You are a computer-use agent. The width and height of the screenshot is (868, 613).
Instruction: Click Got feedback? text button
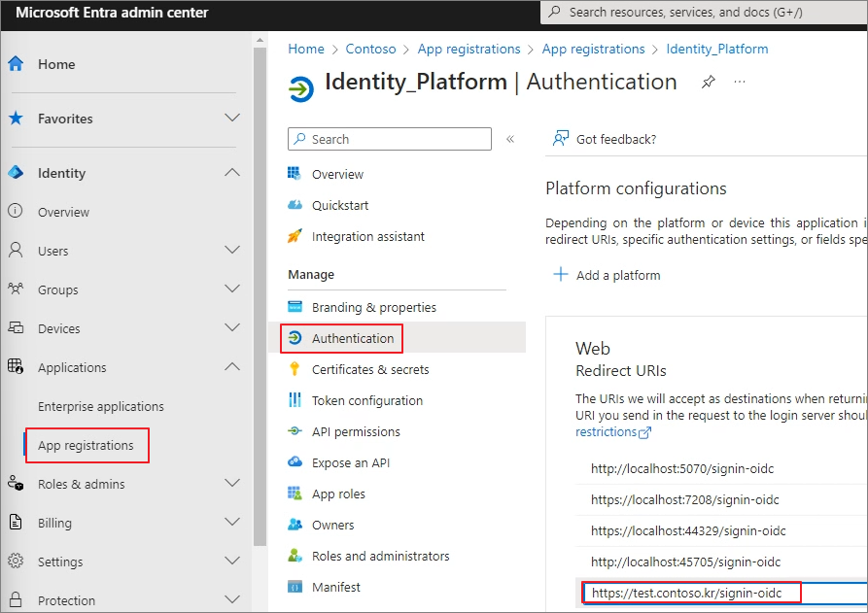(616, 139)
